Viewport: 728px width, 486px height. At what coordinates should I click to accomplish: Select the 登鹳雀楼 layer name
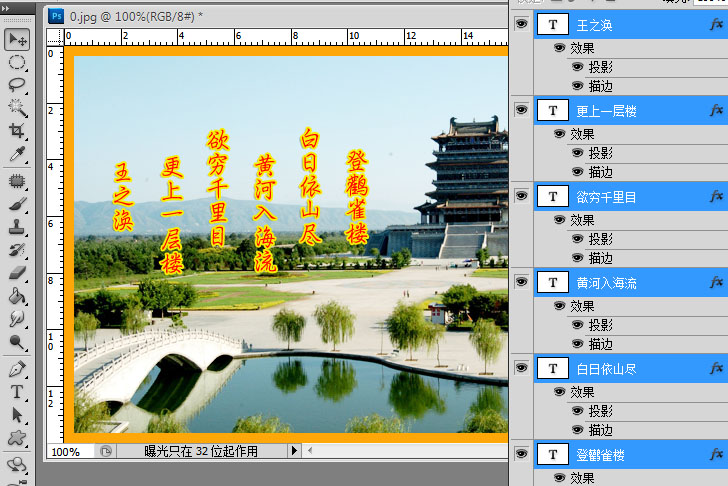tap(600, 455)
